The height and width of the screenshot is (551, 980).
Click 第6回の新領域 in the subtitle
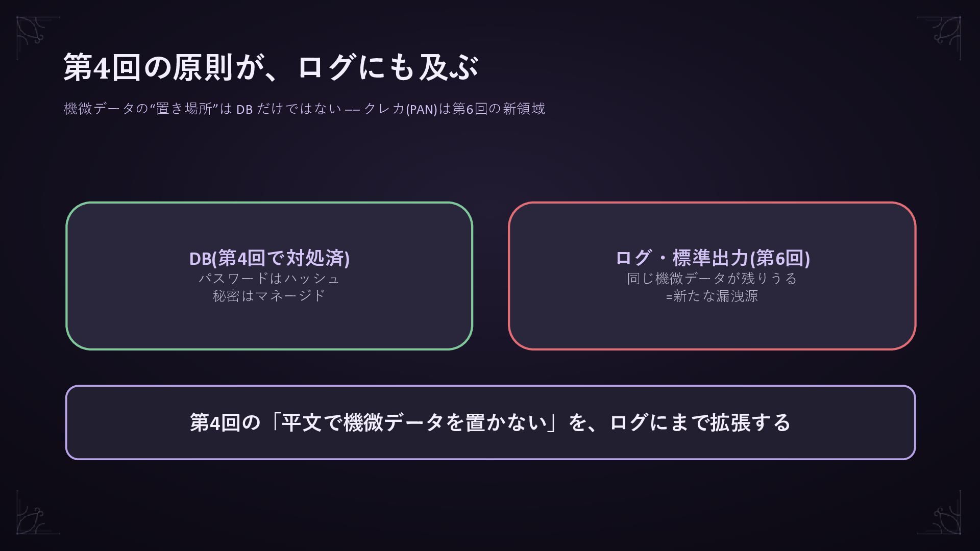point(499,109)
